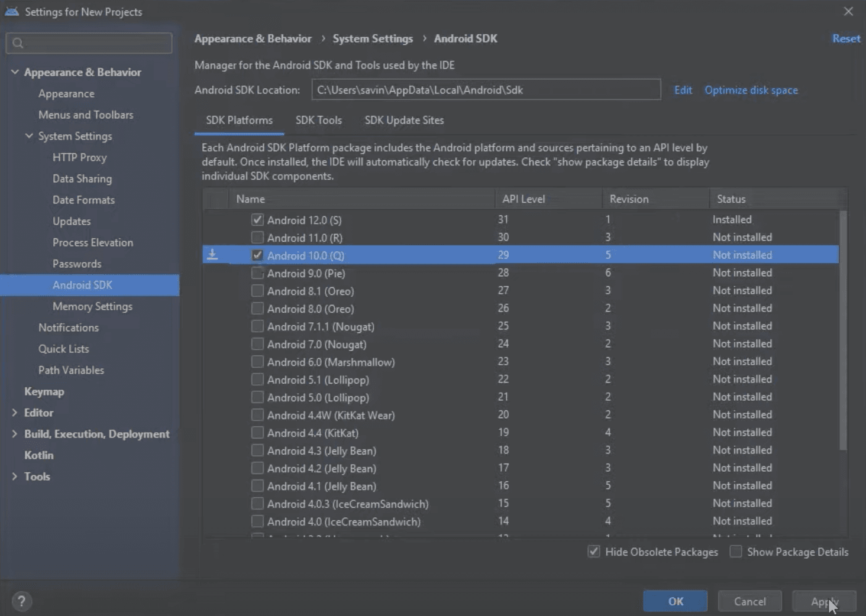The width and height of the screenshot is (866, 616).
Task: Edit the Android SDK location
Action: tap(683, 90)
